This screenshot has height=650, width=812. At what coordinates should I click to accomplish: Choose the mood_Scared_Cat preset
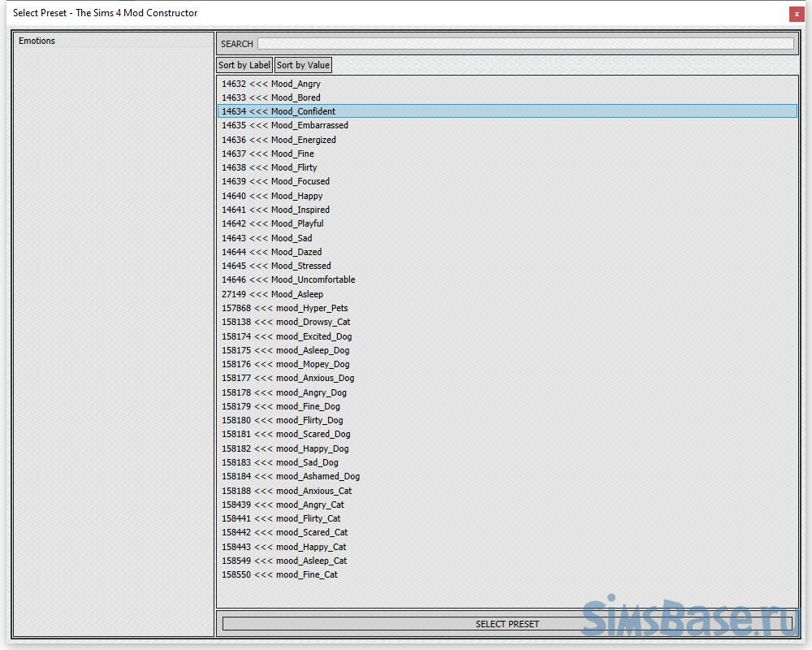coord(285,532)
